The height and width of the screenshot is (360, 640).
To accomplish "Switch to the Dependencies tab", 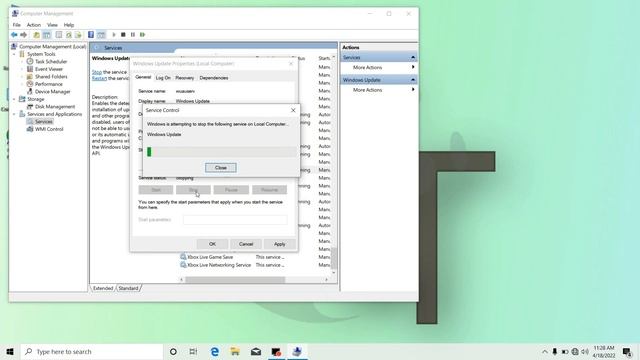I will [214, 78].
